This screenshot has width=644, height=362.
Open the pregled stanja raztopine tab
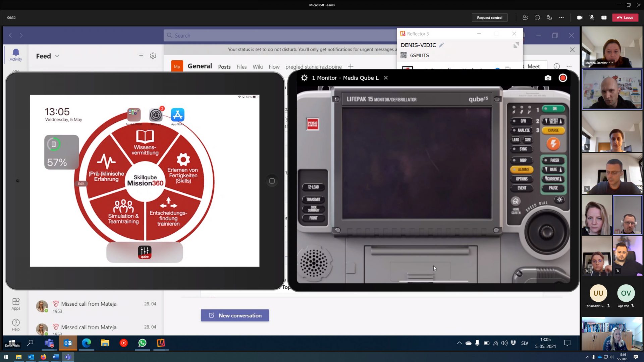coord(314,67)
